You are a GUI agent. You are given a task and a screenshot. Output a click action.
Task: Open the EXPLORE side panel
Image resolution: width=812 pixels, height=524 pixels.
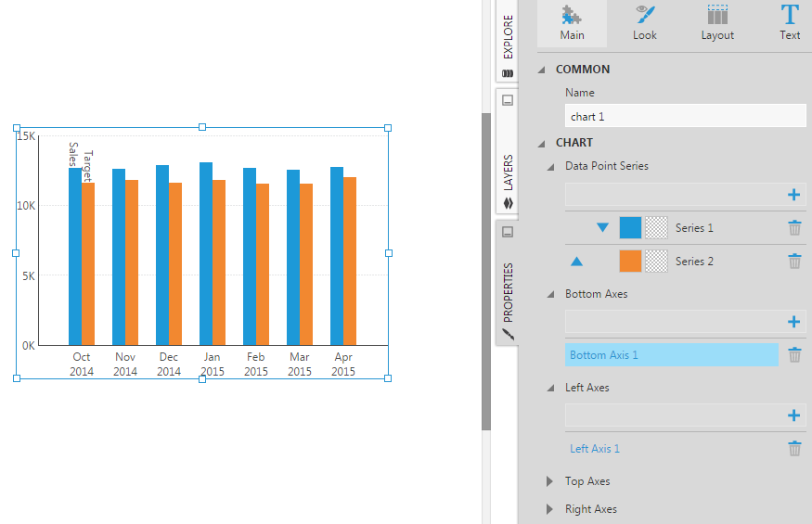[508, 41]
